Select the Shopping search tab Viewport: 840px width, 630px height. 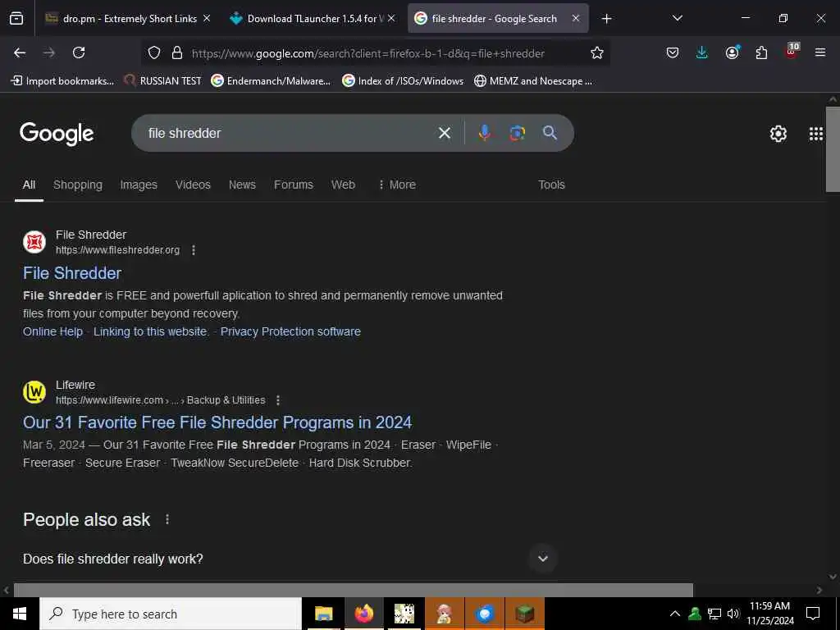(x=78, y=185)
